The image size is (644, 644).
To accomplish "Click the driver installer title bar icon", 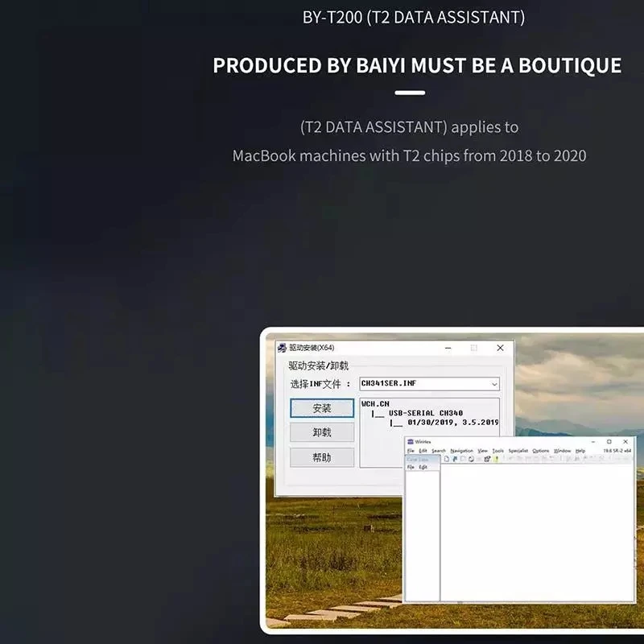I will 282,348.
